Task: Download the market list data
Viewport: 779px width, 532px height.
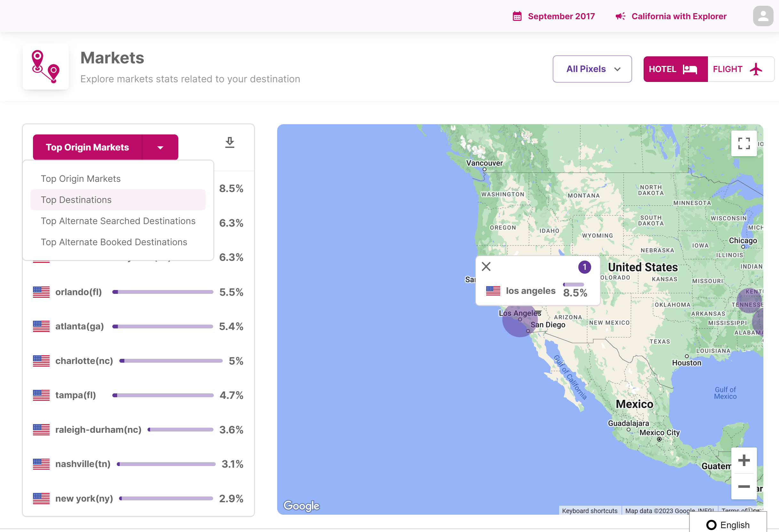Action: [x=229, y=142]
